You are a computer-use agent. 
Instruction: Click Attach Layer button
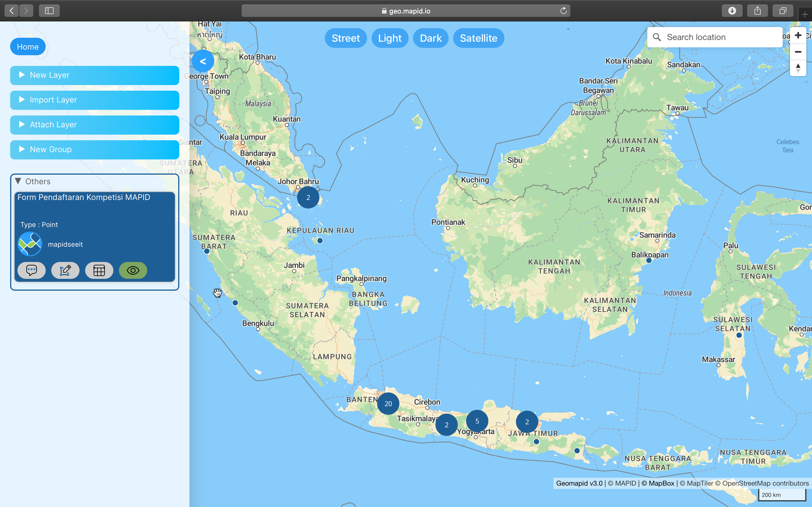click(95, 124)
